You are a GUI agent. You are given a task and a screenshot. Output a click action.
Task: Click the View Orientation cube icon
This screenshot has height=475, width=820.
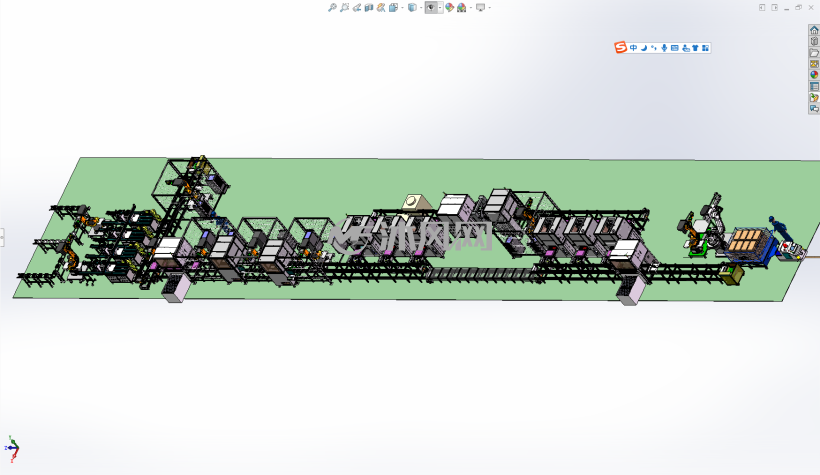393,7
